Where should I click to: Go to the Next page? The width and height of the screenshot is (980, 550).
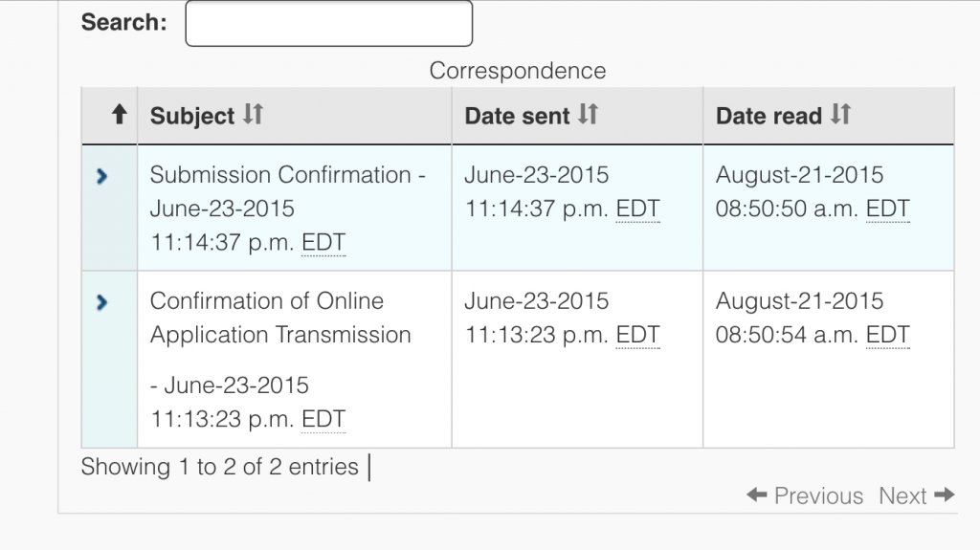point(917,495)
